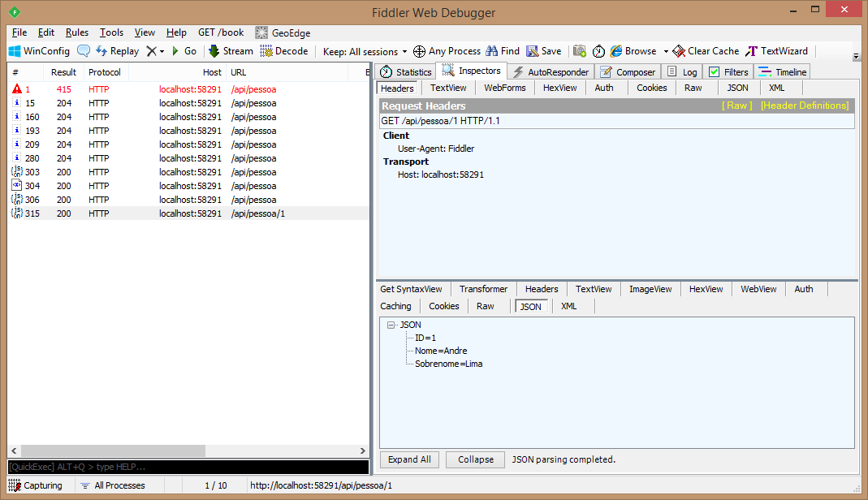Toggle Capturing in the status bar
Screen dimensions: 868x500
tap(36, 485)
